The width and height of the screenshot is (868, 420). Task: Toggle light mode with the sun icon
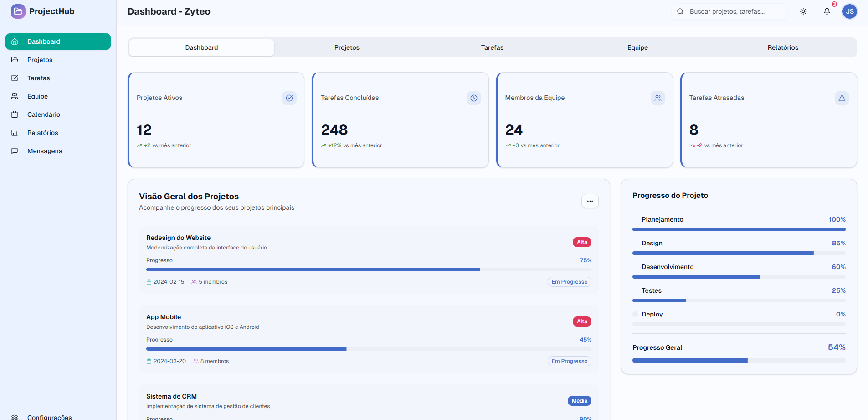pyautogui.click(x=803, y=11)
